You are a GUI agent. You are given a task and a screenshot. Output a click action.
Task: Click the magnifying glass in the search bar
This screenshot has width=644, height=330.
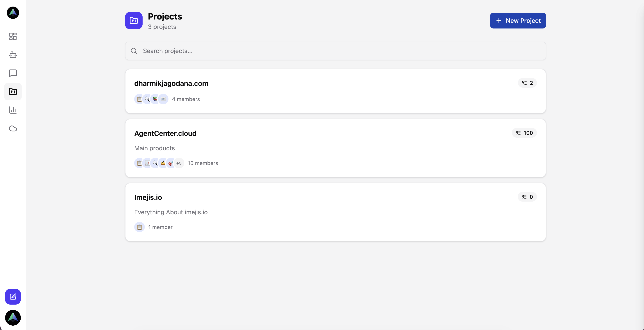(x=134, y=51)
